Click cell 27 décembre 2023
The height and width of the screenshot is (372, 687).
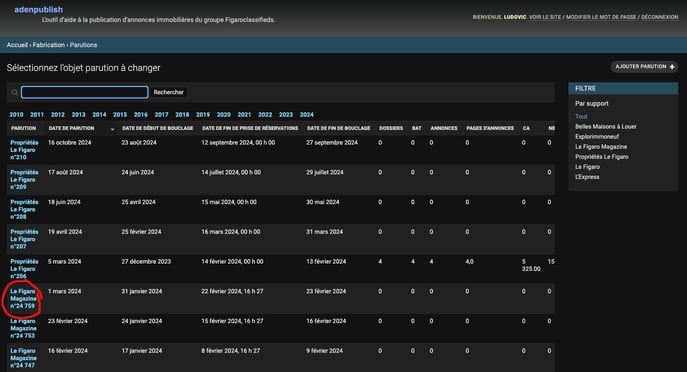[146, 262]
